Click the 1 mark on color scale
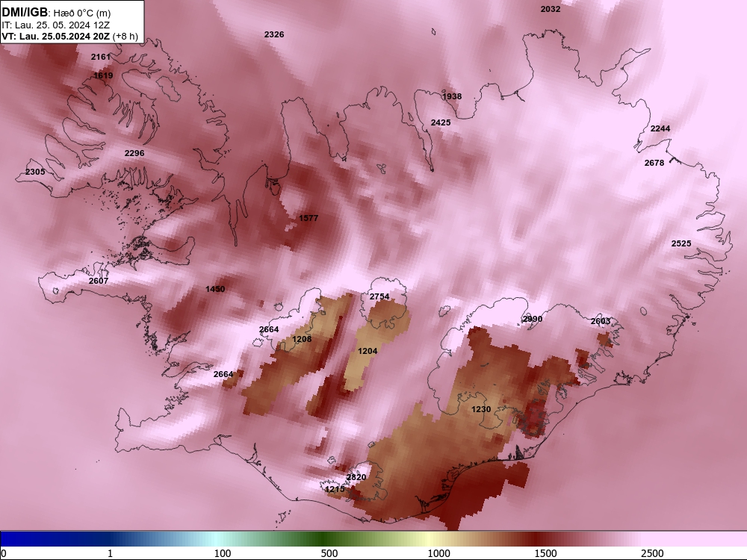The height and width of the screenshot is (560, 747). (x=110, y=553)
